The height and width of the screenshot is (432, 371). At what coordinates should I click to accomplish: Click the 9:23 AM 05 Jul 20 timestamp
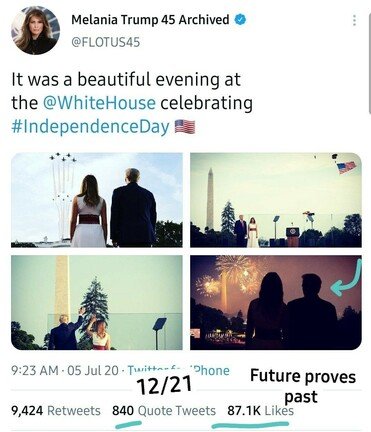65,370
